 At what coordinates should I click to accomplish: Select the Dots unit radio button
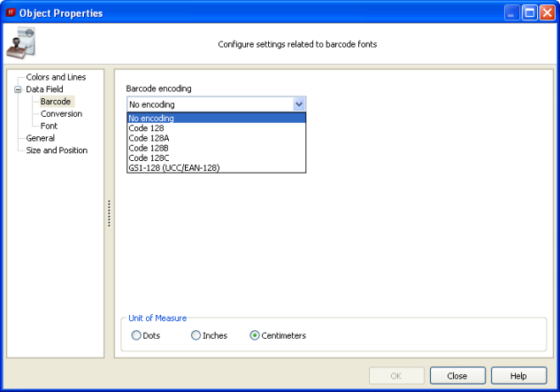point(136,335)
